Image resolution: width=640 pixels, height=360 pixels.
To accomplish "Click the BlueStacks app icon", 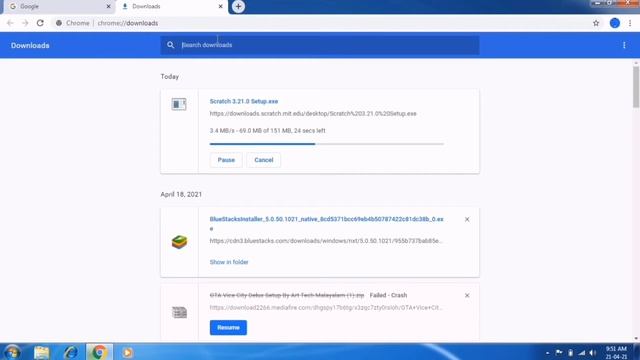I will [179, 242].
